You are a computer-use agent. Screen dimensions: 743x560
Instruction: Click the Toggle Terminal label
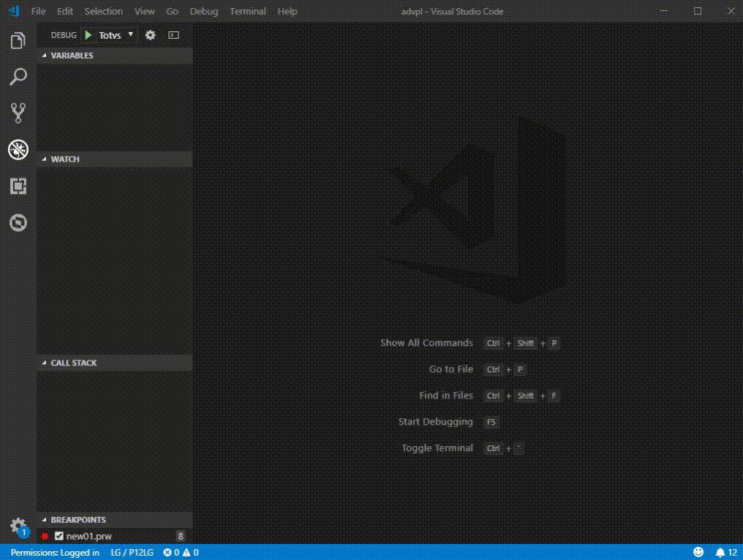437,448
